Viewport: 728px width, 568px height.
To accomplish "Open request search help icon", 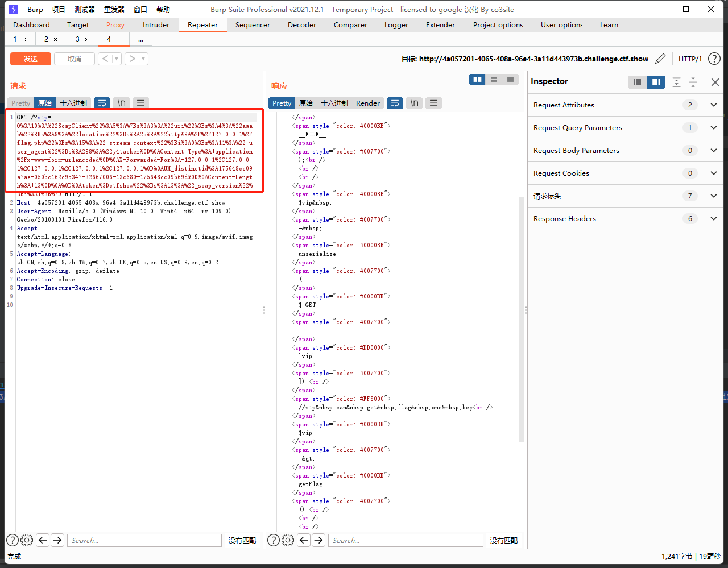I will click(13, 540).
